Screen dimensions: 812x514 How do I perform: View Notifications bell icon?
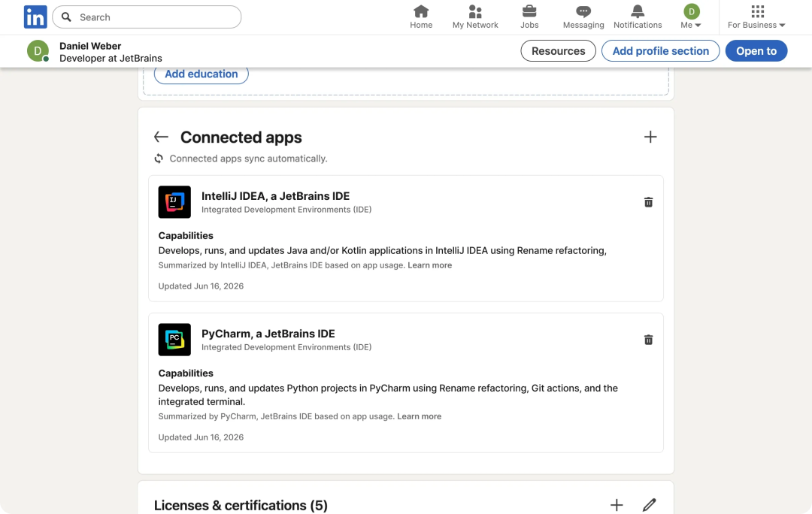coord(638,11)
